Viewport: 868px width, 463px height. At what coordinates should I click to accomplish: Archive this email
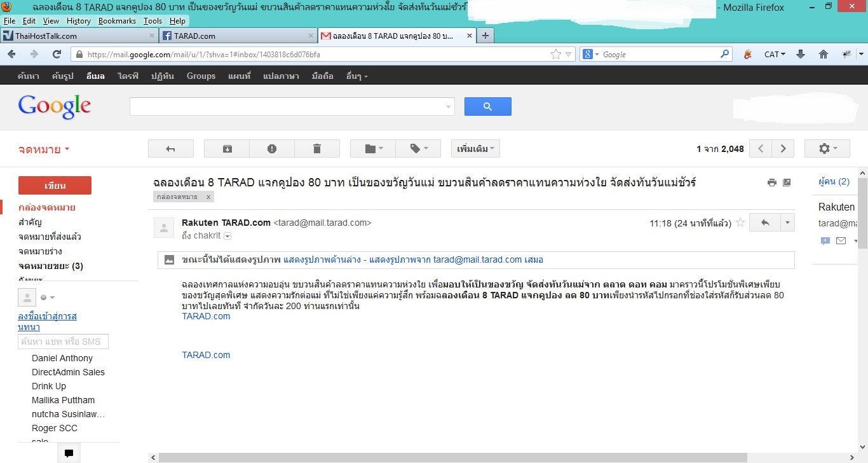point(227,149)
